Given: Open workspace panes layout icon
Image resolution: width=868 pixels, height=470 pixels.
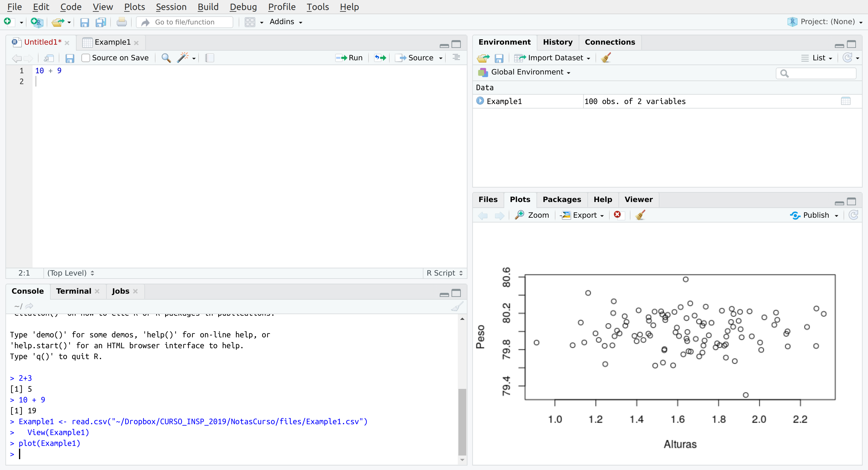Looking at the screenshot, I should click(x=250, y=22).
